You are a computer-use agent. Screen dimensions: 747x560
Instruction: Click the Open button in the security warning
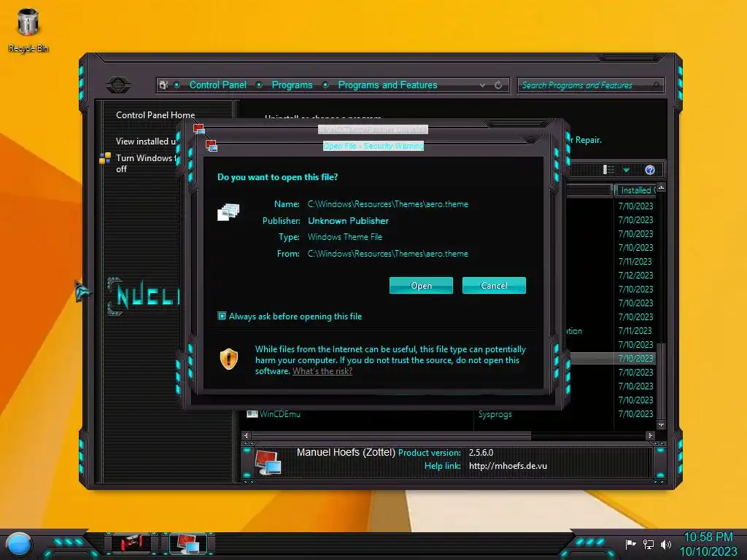coord(421,285)
